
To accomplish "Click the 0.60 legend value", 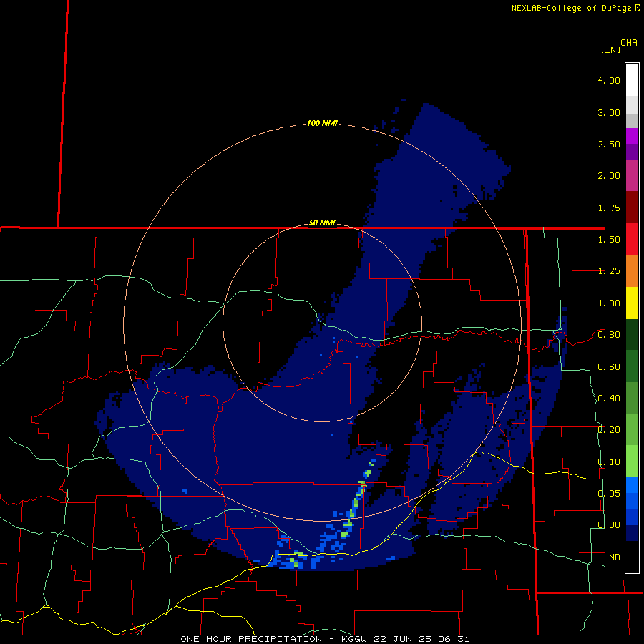I will (609, 367).
